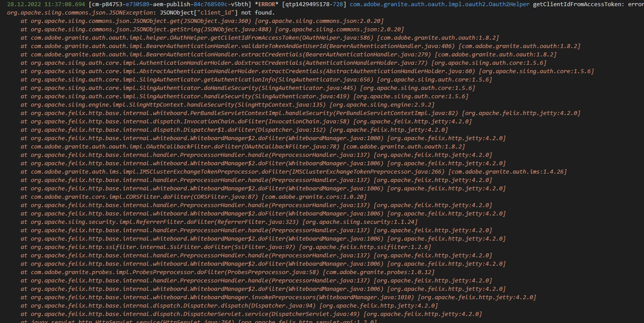Click the IMSClusterExchangeTokenPreprocessor.doFilter stack frame

coord(294,172)
